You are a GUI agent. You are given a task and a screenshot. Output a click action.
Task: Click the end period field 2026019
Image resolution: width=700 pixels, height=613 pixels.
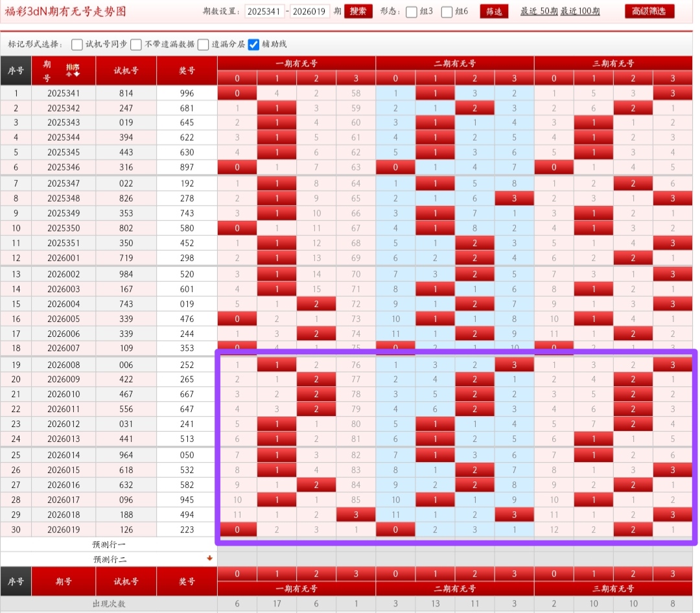click(310, 12)
